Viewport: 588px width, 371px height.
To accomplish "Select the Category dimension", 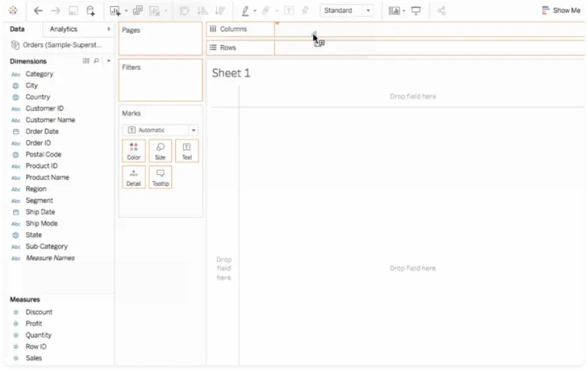I will (x=39, y=74).
